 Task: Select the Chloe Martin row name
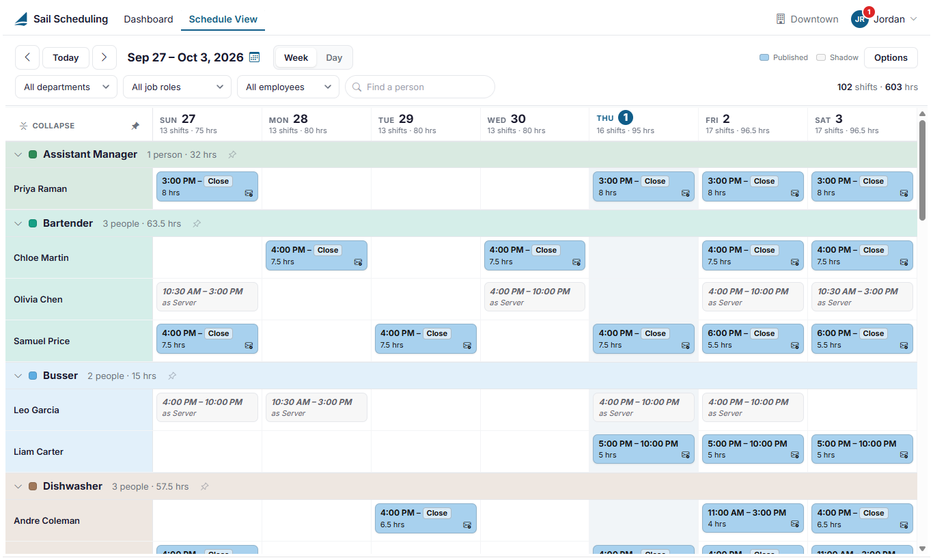41,257
